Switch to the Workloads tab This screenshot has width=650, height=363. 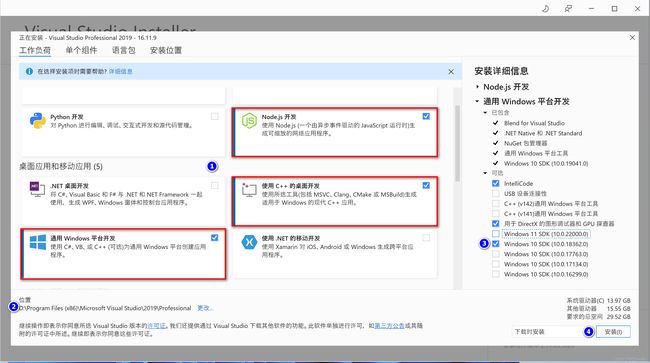coord(35,50)
